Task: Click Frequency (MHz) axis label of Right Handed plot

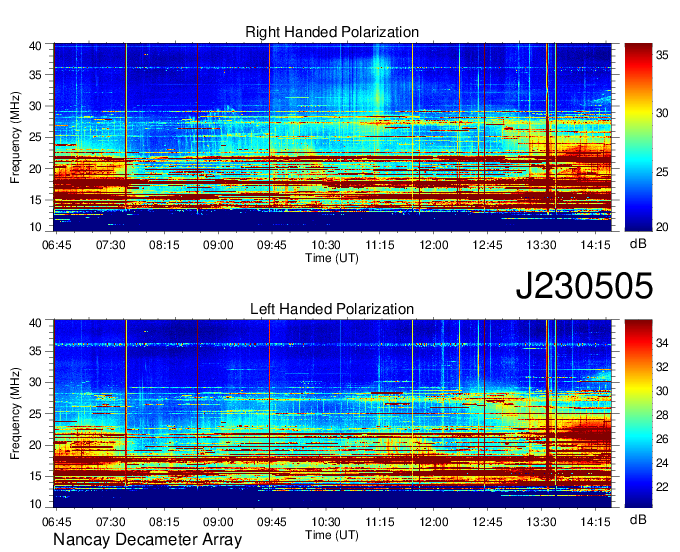Action: (15, 137)
